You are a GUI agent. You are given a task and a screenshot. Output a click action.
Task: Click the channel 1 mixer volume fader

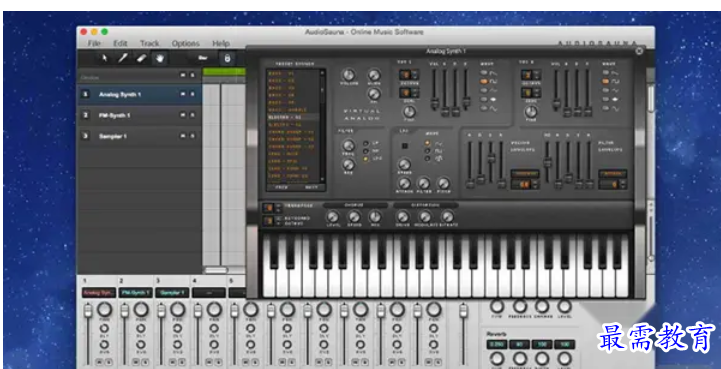pyautogui.click(x=88, y=311)
